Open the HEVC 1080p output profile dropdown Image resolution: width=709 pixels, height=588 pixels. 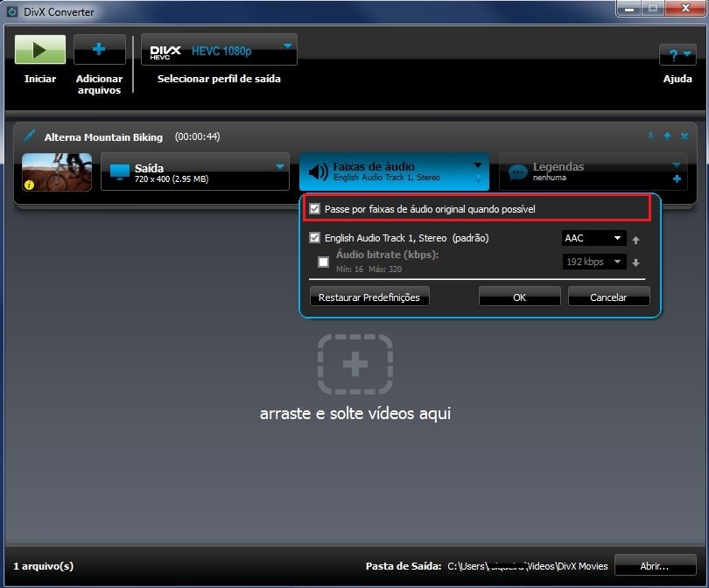coord(219,50)
